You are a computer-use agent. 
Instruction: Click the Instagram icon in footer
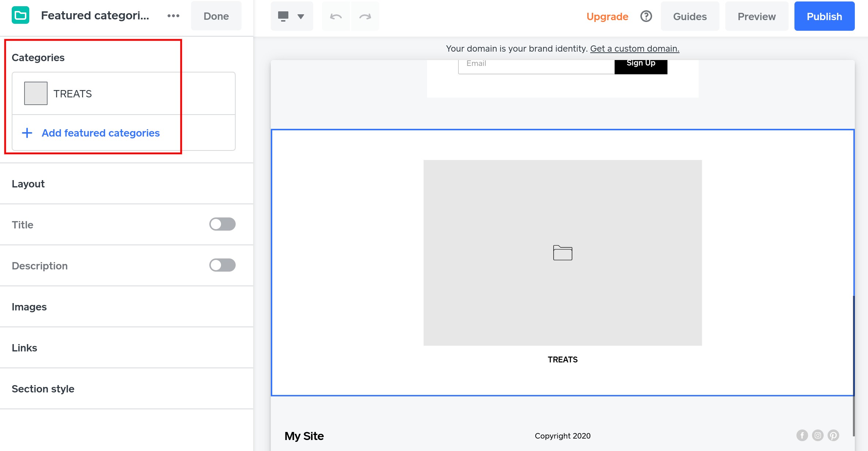(x=818, y=435)
